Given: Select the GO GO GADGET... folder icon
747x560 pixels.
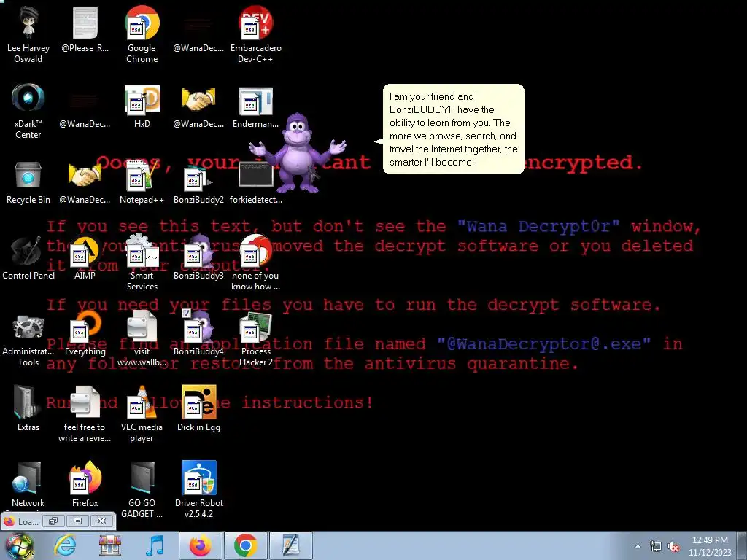Looking at the screenshot, I should click(142, 490).
